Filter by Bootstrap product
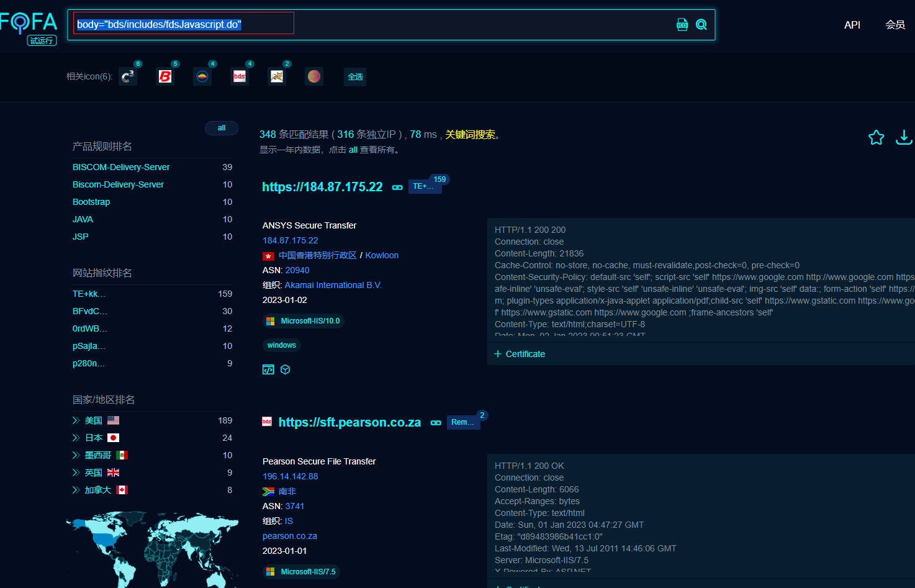This screenshot has height=588, width=915. coord(91,202)
